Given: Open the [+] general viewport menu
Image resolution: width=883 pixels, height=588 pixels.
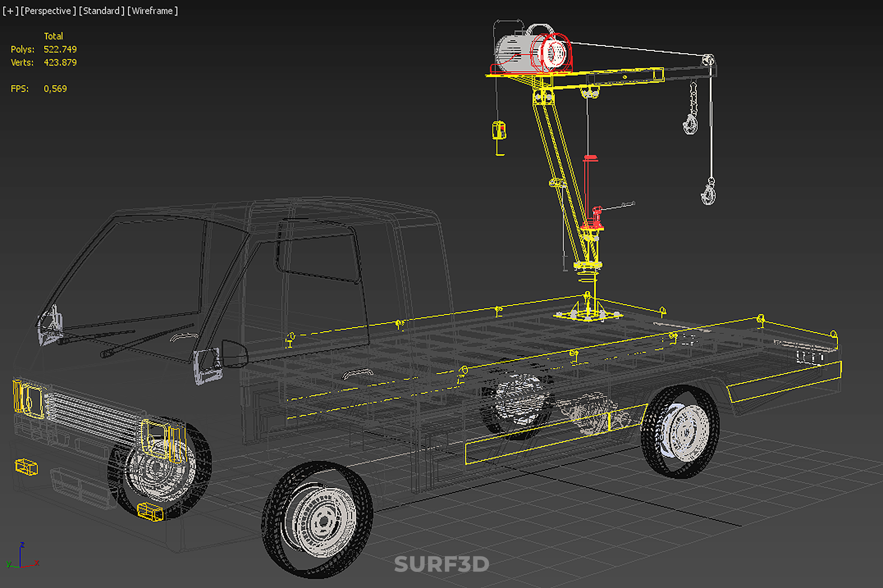Looking at the screenshot, I should tap(10, 11).
